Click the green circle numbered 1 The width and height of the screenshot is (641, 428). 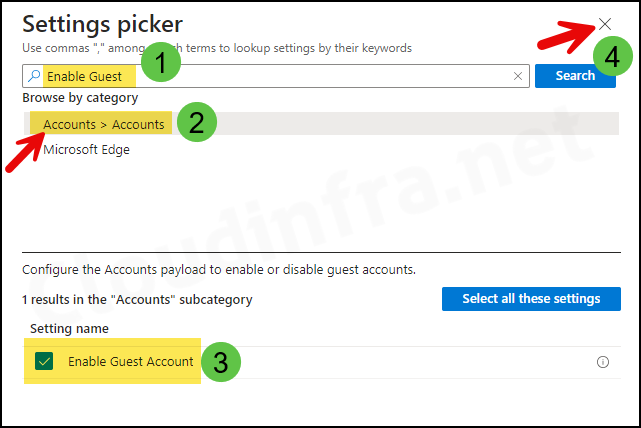pos(161,62)
